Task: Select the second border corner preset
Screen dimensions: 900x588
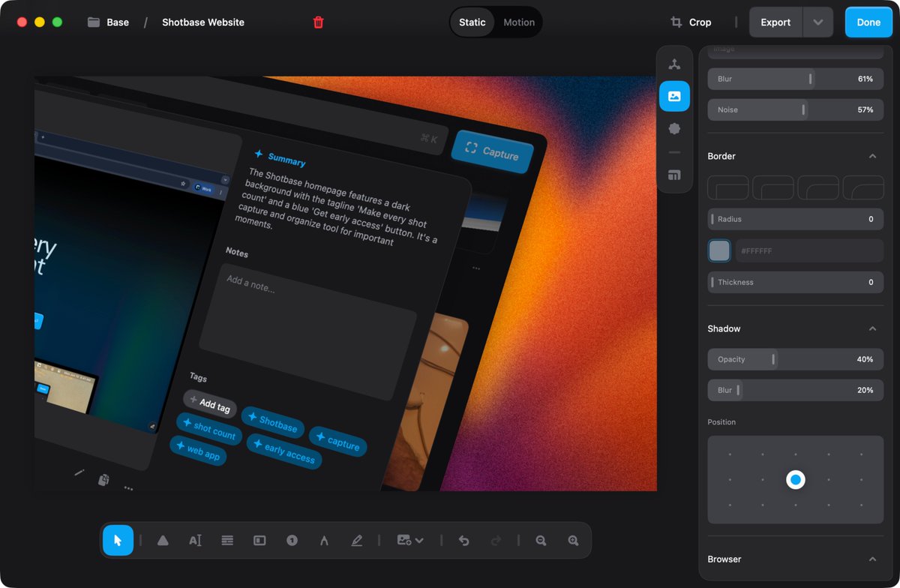Action: pos(773,187)
